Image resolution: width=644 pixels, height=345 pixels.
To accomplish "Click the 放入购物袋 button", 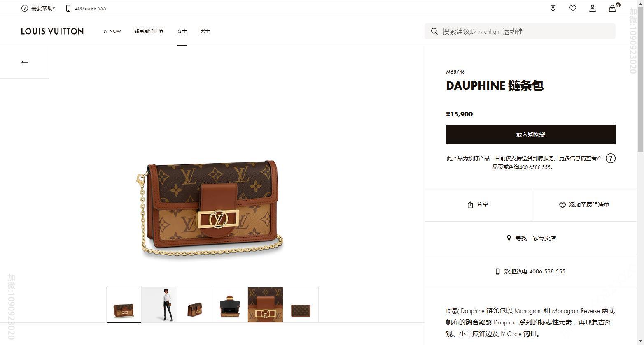I will coord(531,134).
